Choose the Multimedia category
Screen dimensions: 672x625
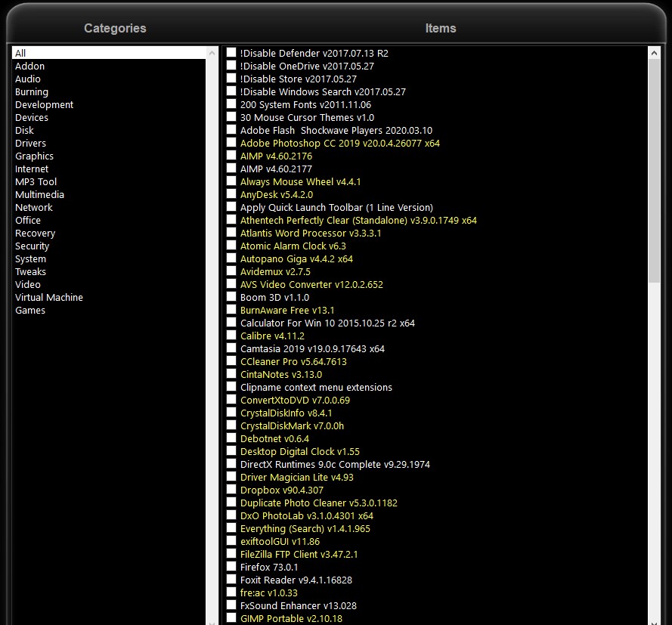(109, 194)
